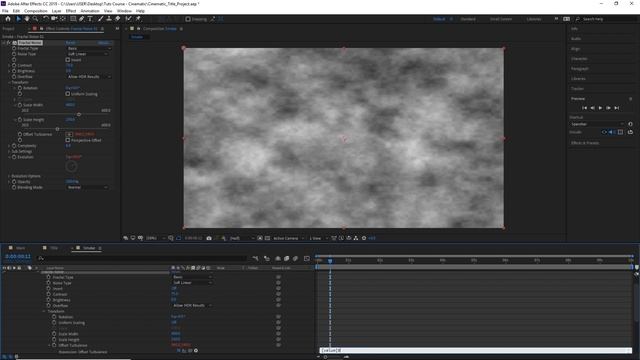This screenshot has height=360, width=640.
Task: Take a snapshot with camera icon
Action: (209, 238)
